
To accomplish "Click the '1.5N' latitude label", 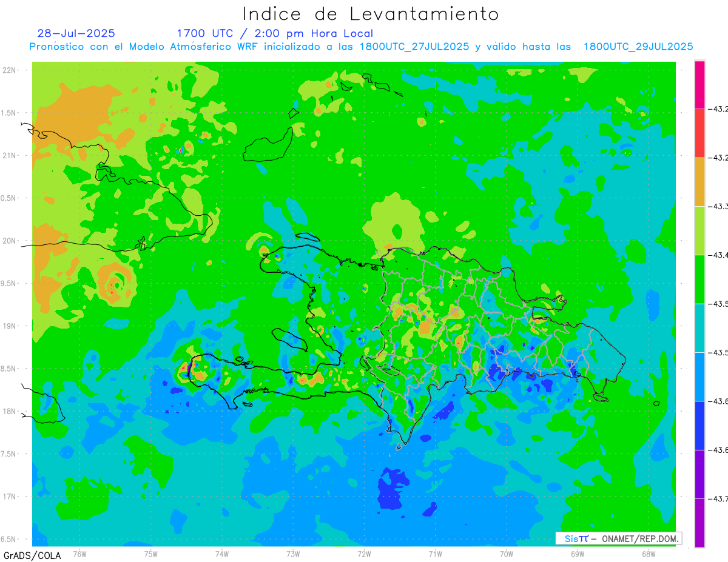I will coord(8,113).
